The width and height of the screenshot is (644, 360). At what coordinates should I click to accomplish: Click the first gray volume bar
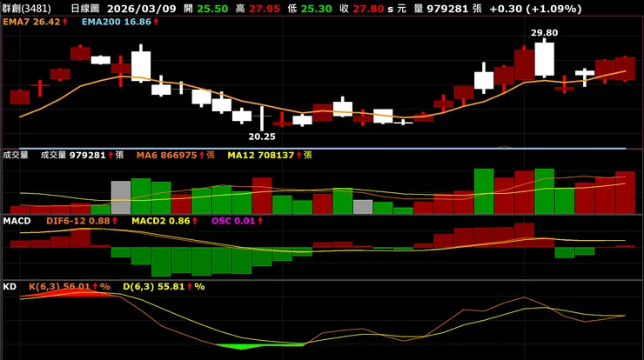coord(121,197)
